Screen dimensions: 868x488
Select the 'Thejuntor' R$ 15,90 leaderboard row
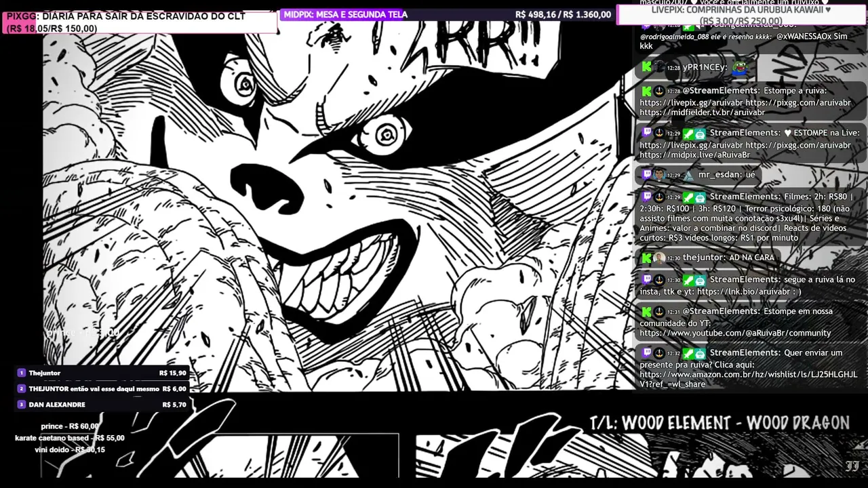point(102,373)
